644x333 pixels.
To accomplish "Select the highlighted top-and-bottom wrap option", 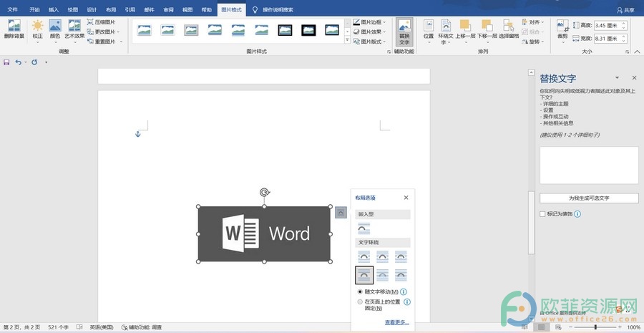I will (364, 275).
